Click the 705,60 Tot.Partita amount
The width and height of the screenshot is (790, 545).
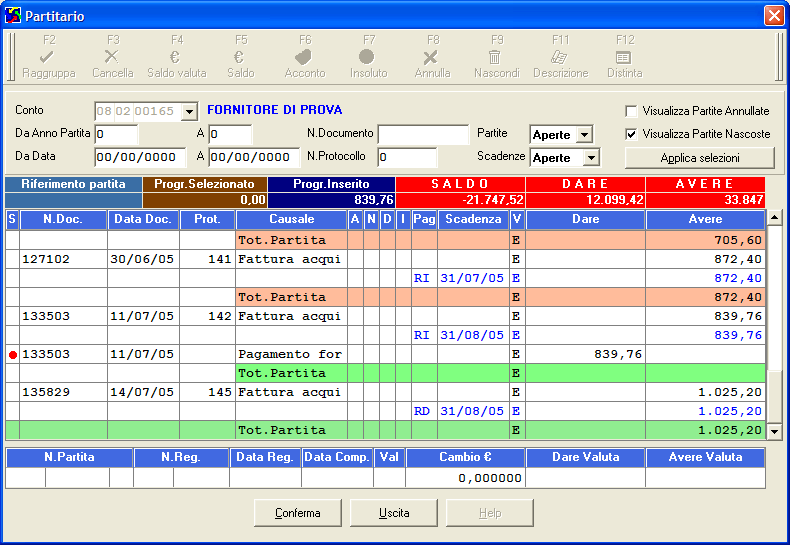pyautogui.click(x=705, y=240)
